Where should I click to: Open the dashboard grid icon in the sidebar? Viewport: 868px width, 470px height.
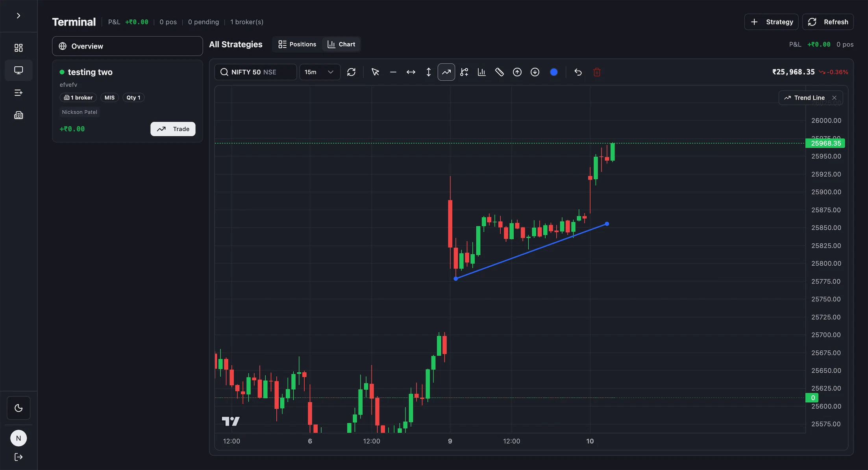click(x=19, y=48)
